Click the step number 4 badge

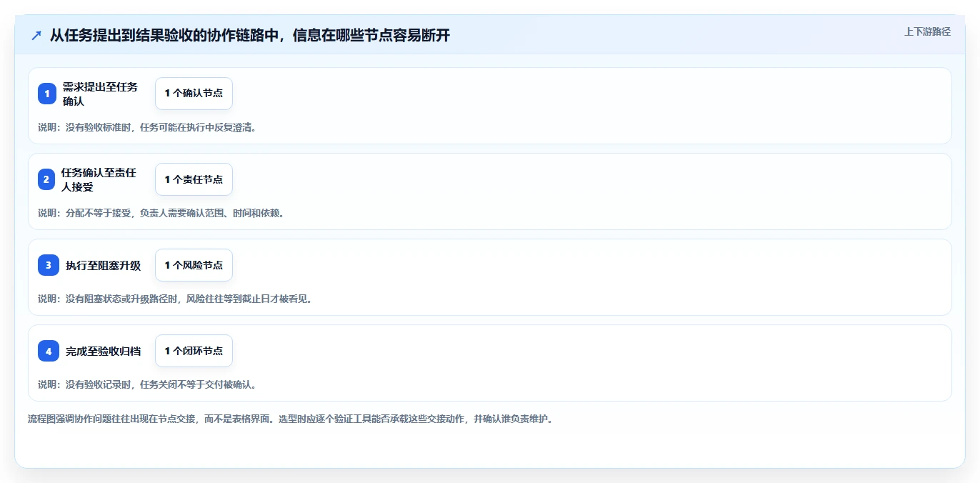click(49, 351)
